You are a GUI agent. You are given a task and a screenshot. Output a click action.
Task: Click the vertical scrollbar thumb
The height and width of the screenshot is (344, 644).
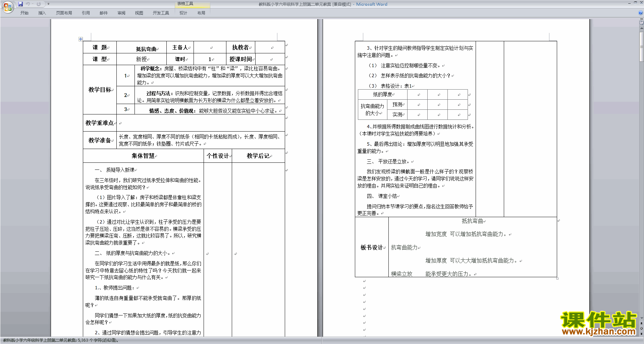click(642, 46)
